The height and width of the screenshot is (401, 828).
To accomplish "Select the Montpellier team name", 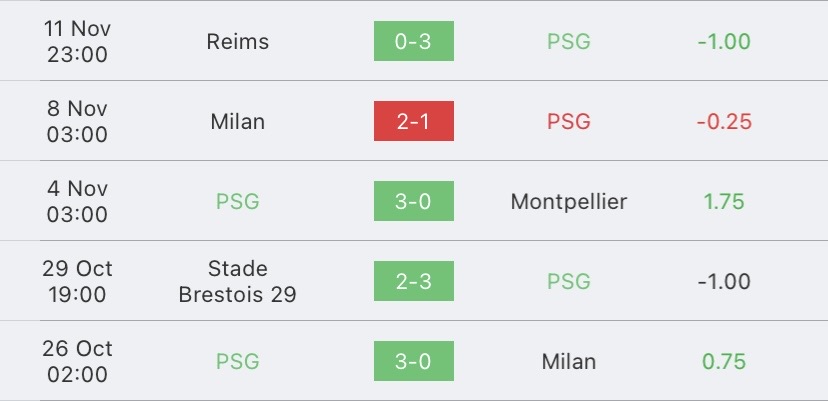I will pyautogui.click(x=569, y=201).
